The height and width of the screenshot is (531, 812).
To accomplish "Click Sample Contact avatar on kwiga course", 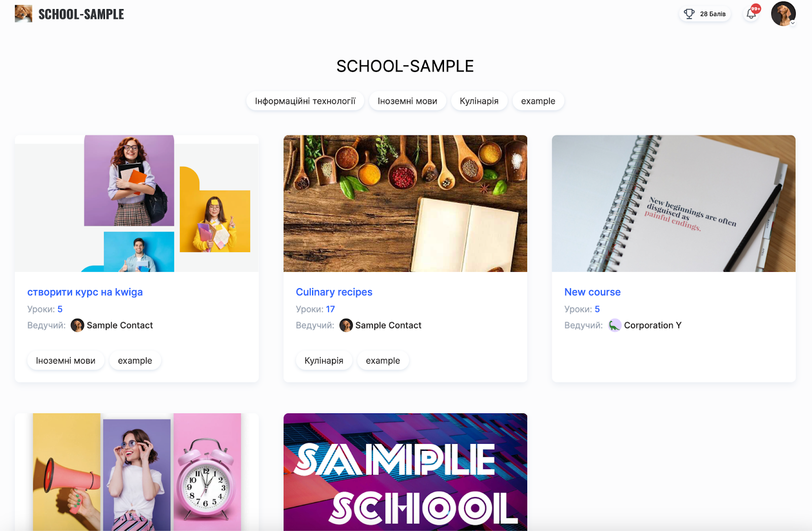I will point(77,325).
